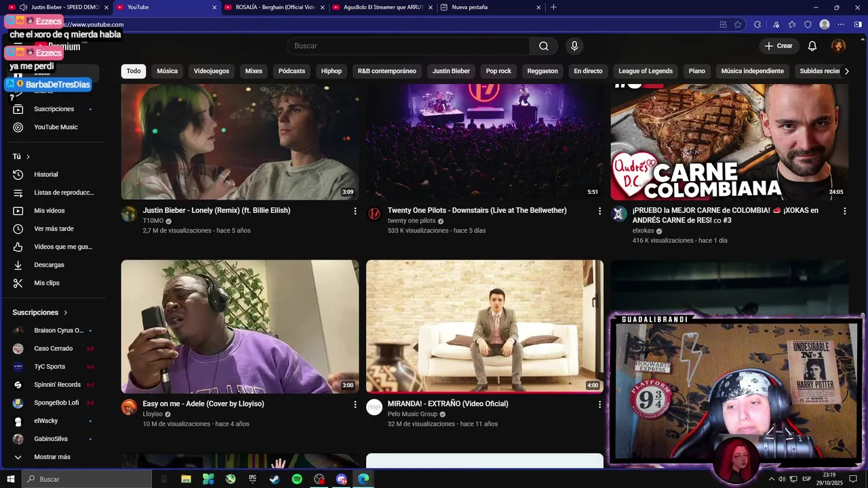Viewport: 868px width, 488px height.
Task: Open the Edge extensions puzzle icon
Action: [x=757, y=24]
